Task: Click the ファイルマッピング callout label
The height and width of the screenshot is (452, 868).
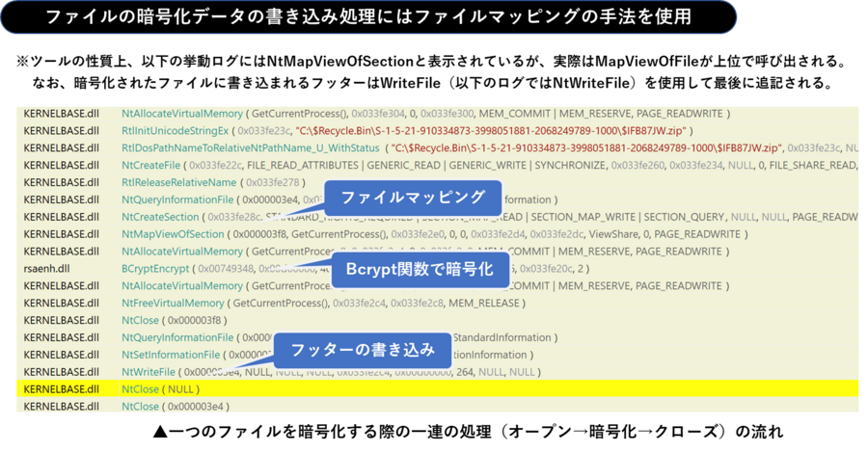Action: click(x=412, y=198)
